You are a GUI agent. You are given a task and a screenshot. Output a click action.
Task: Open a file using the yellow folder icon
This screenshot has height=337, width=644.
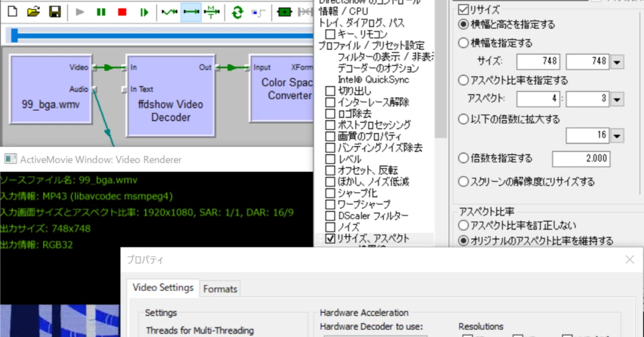point(33,12)
